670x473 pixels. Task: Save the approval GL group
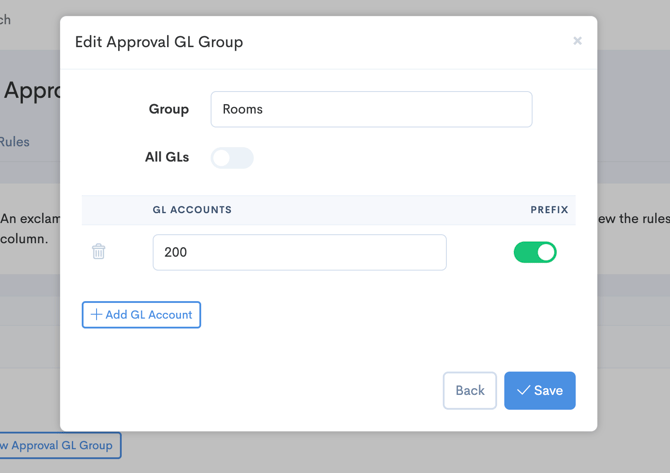pos(540,391)
